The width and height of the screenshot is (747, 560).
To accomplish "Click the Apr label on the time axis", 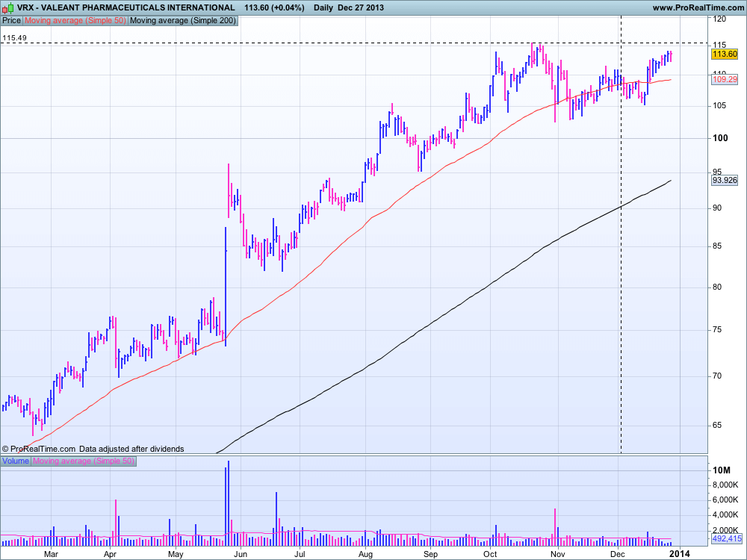I will point(110,554).
